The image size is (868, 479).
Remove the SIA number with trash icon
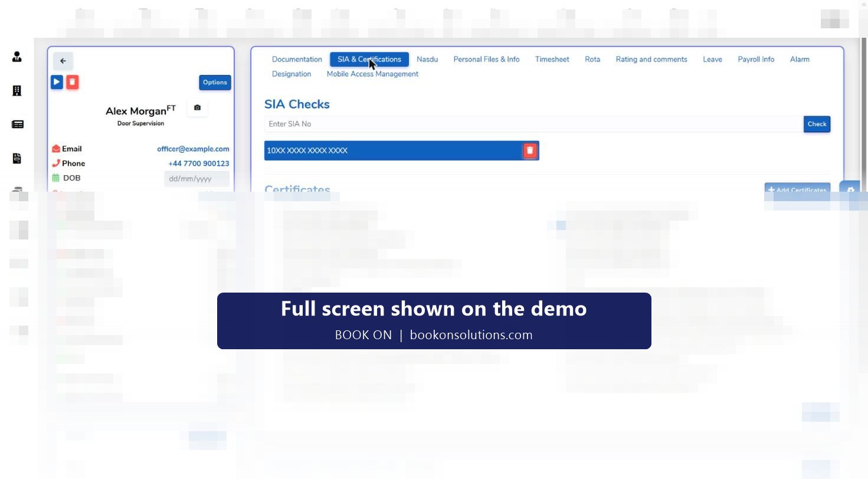click(530, 150)
